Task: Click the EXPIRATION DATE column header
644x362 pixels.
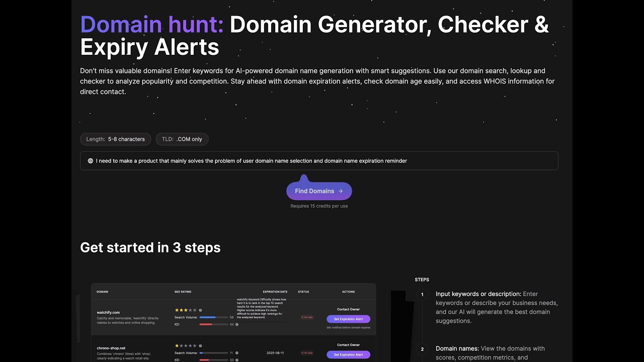Action: click(275, 292)
